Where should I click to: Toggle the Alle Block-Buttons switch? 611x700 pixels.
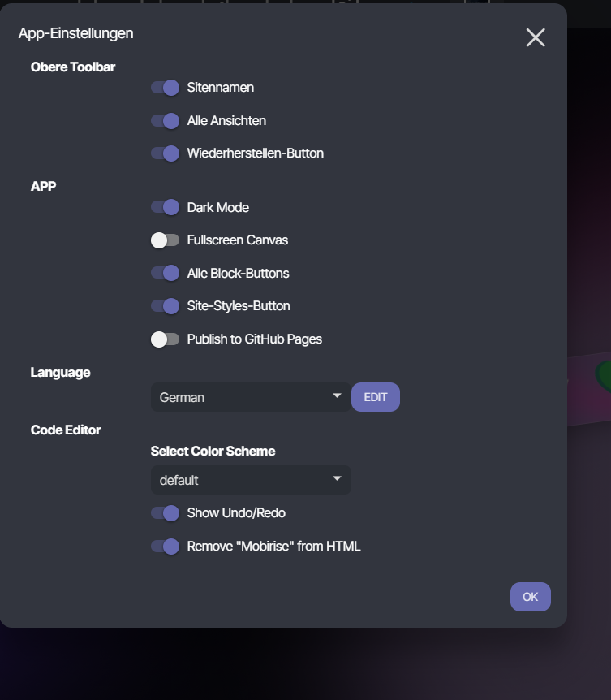(x=165, y=273)
